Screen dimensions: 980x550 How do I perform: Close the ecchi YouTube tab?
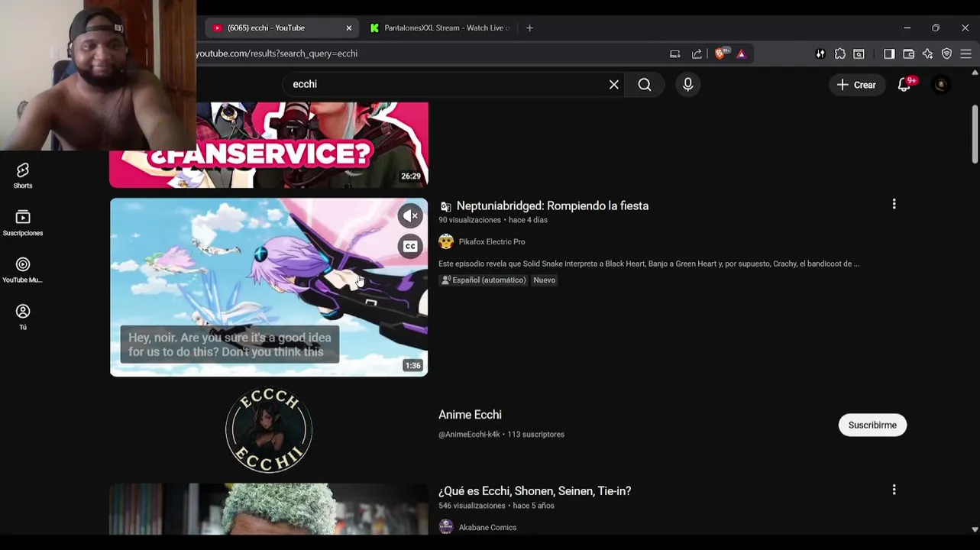pyautogui.click(x=349, y=27)
